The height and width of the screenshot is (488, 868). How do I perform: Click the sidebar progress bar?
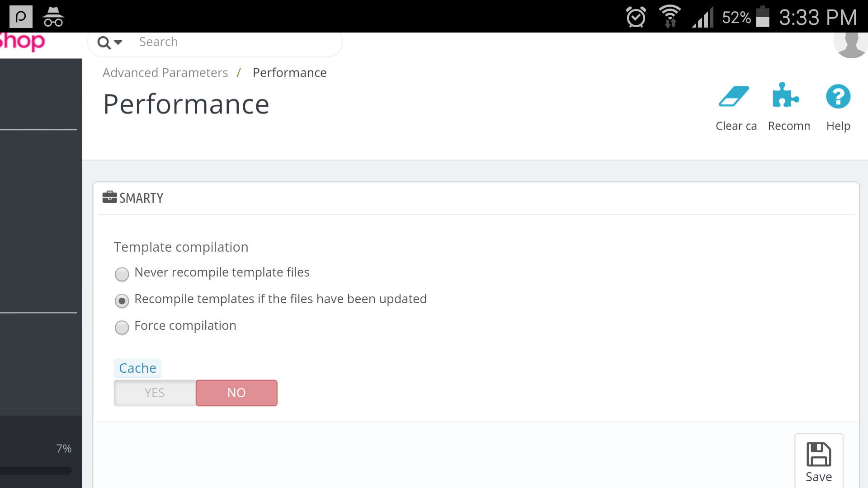(x=36, y=471)
